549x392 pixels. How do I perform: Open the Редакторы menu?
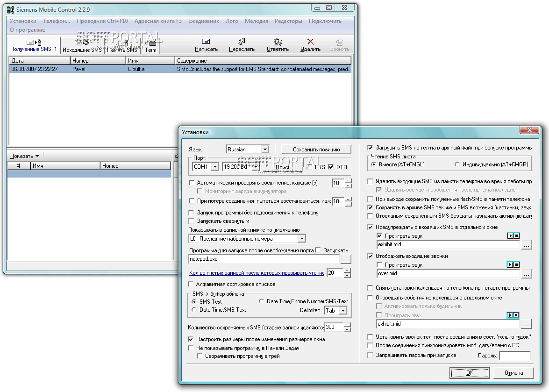pyautogui.click(x=288, y=21)
